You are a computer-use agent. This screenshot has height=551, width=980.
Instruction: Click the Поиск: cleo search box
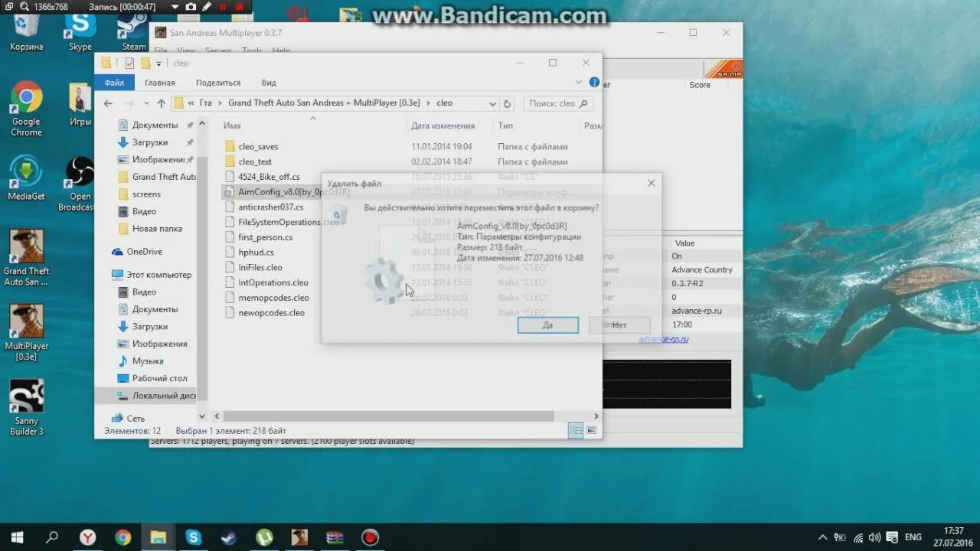pos(558,103)
